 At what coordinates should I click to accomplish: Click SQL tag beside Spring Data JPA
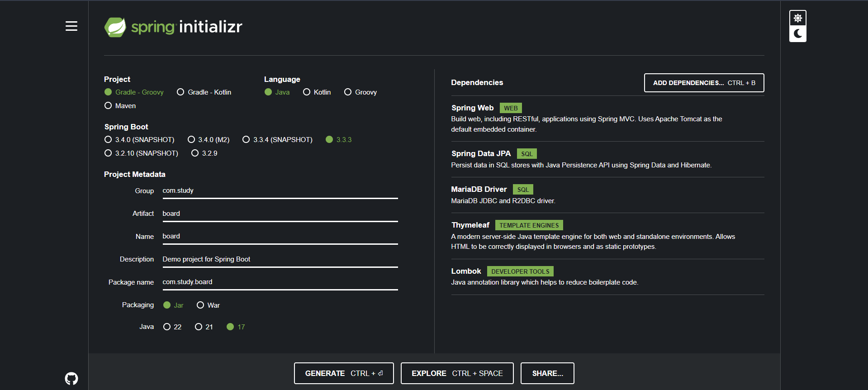click(x=527, y=154)
